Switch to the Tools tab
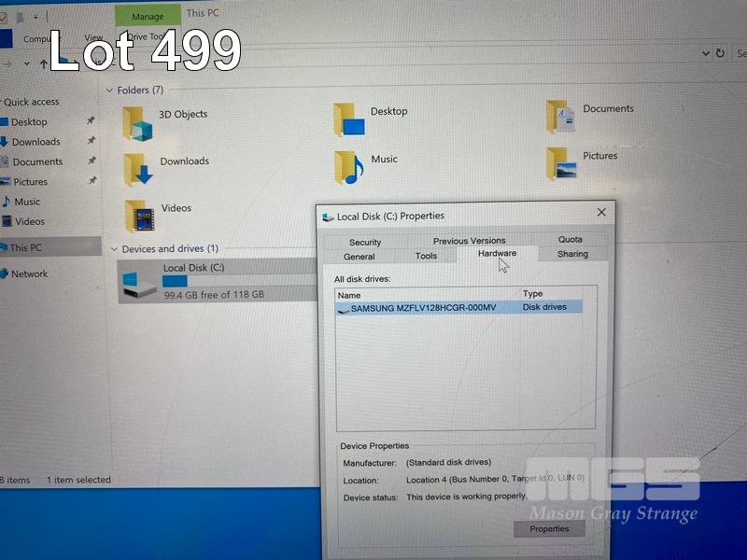This screenshot has width=747, height=560. pyautogui.click(x=426, y=256)
